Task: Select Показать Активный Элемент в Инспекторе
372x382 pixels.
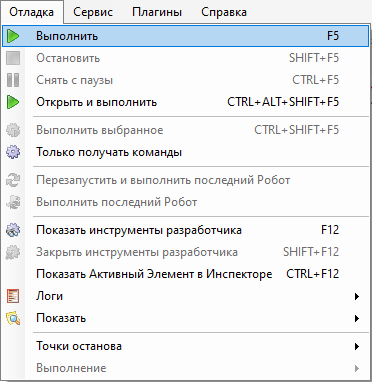Action: [186, 274]
